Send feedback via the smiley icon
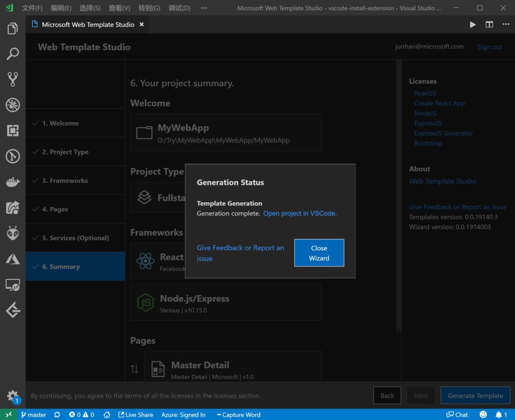This screenshot has width=515, height=420. pos(483,414)
